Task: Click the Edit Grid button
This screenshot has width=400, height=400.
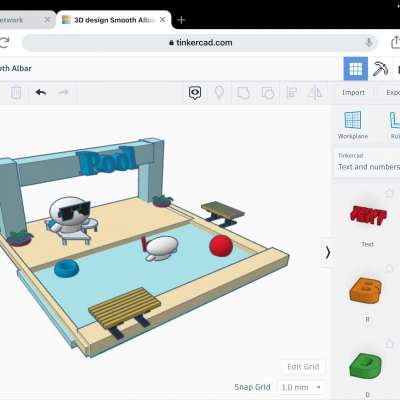Action: pos(303,367)
